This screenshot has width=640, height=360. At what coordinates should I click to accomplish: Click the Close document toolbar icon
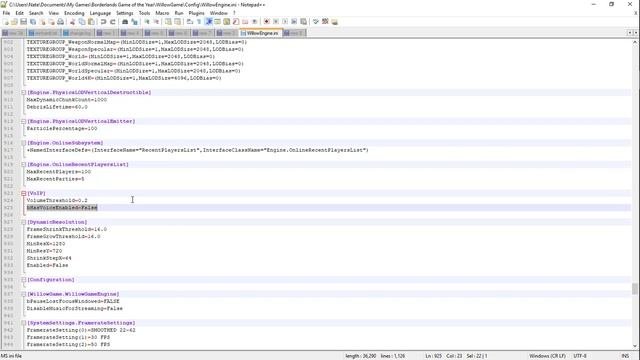tap(42, 22)
